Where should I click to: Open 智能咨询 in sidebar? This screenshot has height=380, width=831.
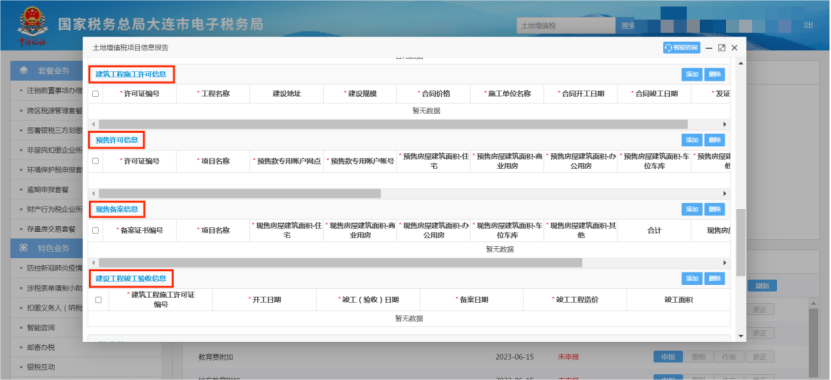pos(41,328)
